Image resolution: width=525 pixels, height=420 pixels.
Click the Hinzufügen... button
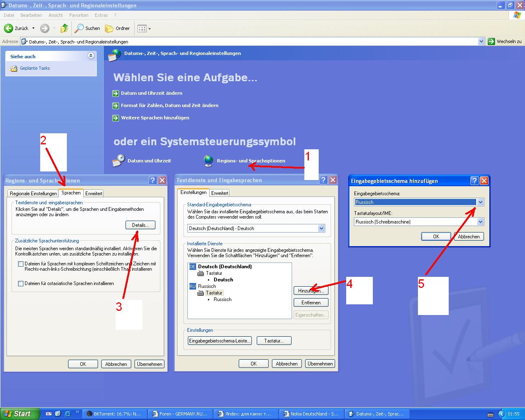point(311,290)
